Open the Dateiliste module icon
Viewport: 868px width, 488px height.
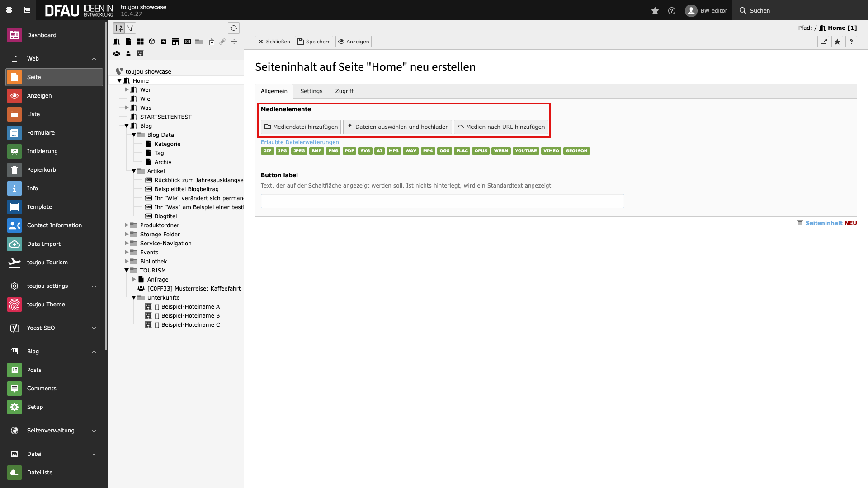[14, 473]
